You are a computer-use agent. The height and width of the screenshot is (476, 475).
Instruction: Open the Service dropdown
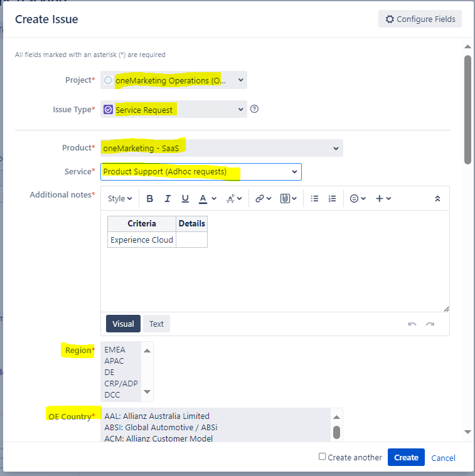tap(201, 172)
